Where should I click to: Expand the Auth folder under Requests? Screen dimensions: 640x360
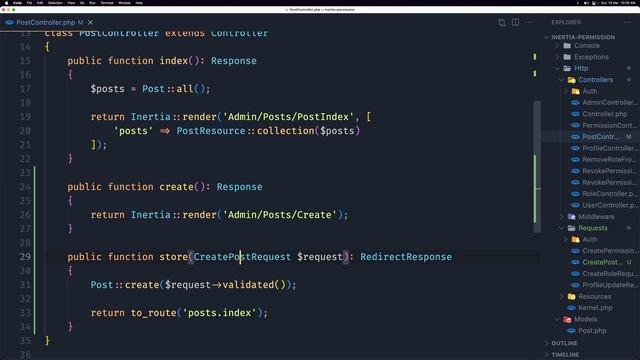point(566,240)
